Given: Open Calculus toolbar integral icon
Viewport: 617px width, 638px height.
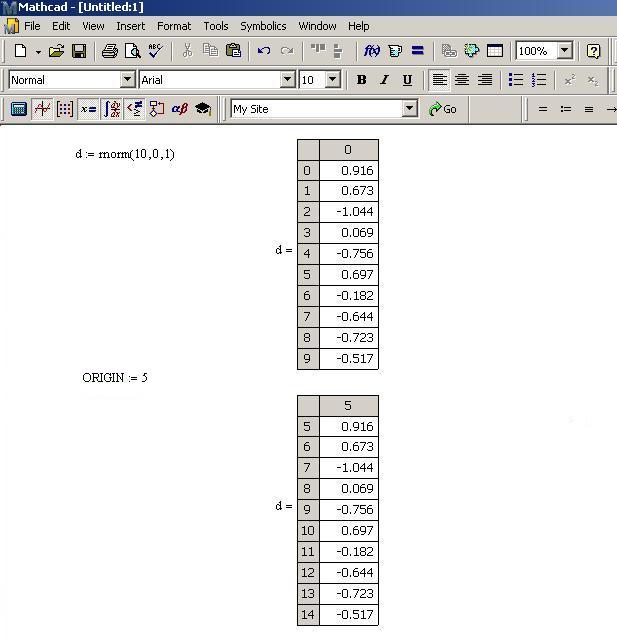Looking at the screenshot, I should coord(112,109).
